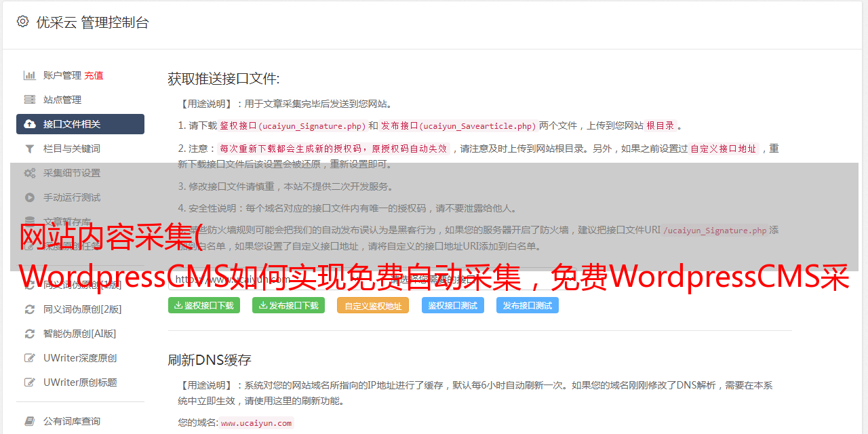Click the book icon for 公有词库查询
The image size is (868, 434).
(30, 421)
